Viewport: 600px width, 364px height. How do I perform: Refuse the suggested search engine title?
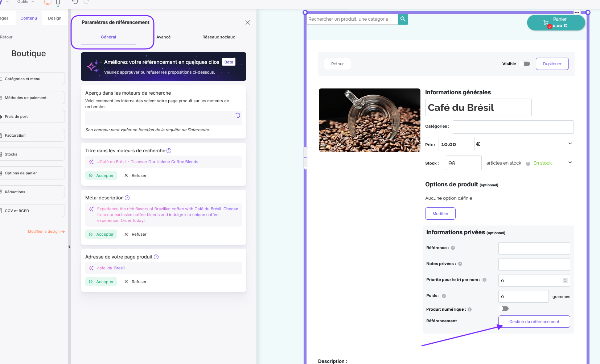[135, 175]
